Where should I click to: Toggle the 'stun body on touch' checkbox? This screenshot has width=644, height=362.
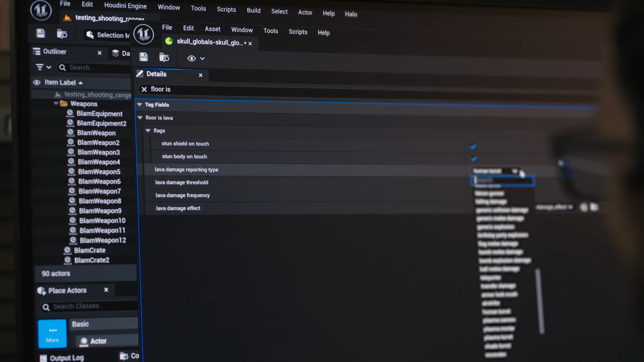(x=474, y=159)
